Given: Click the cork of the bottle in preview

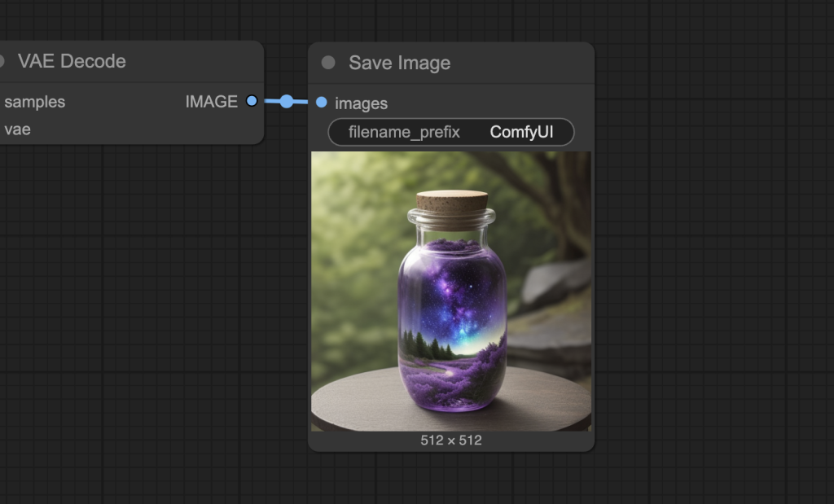Looking at the screenshot, I should pos(452,201).
